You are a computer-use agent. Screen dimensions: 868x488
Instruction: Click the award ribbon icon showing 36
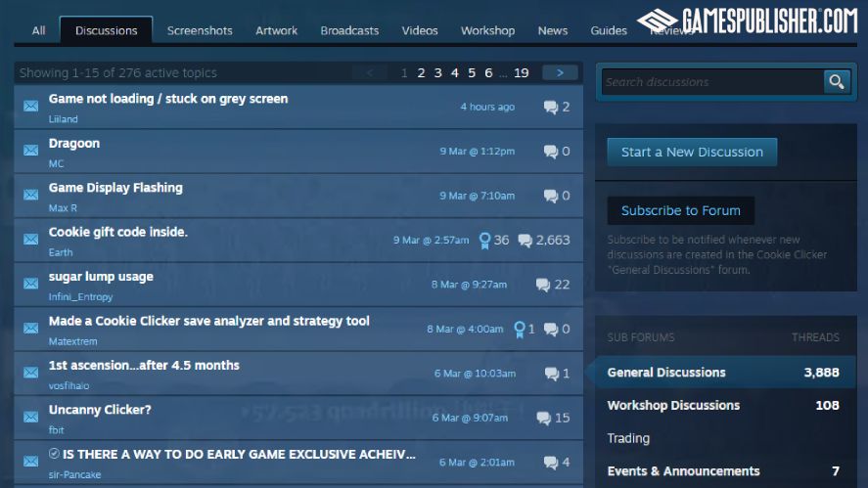tap(484, 241)
